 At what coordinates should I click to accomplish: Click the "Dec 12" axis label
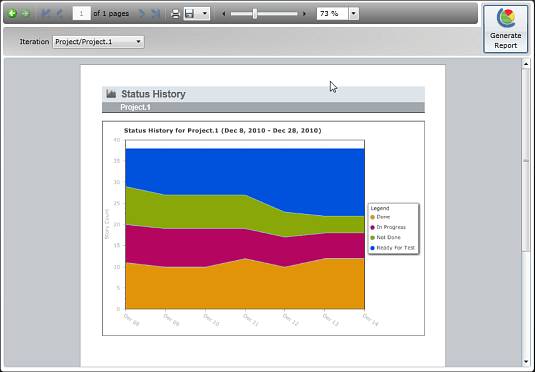pyautogui.click(x=291, y=320)
